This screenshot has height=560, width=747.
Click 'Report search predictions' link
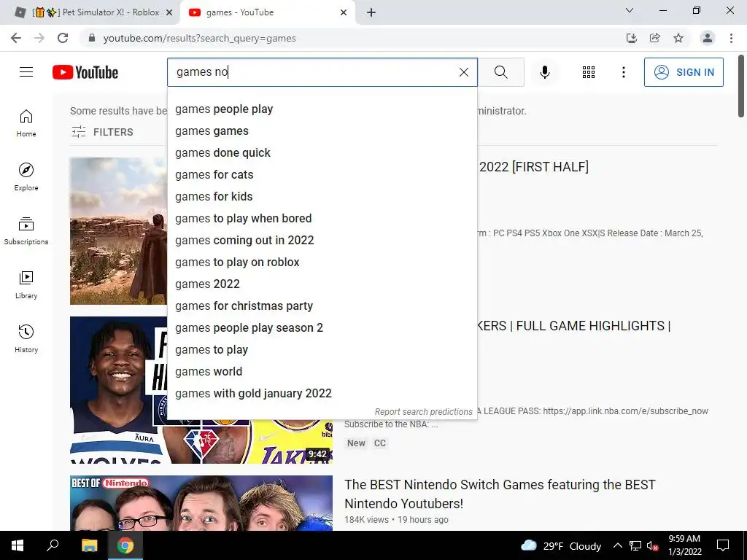coord(424,412)
